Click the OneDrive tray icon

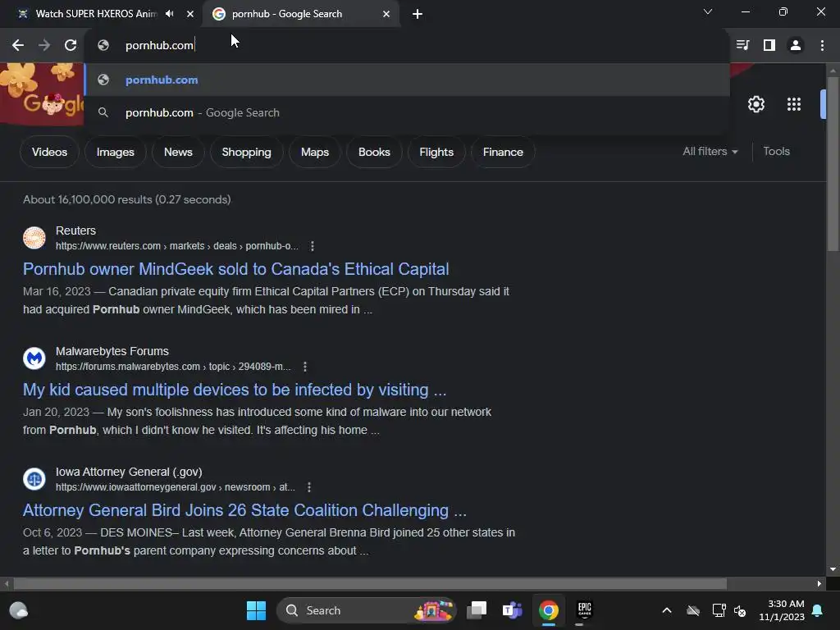(x=693, y=610)
